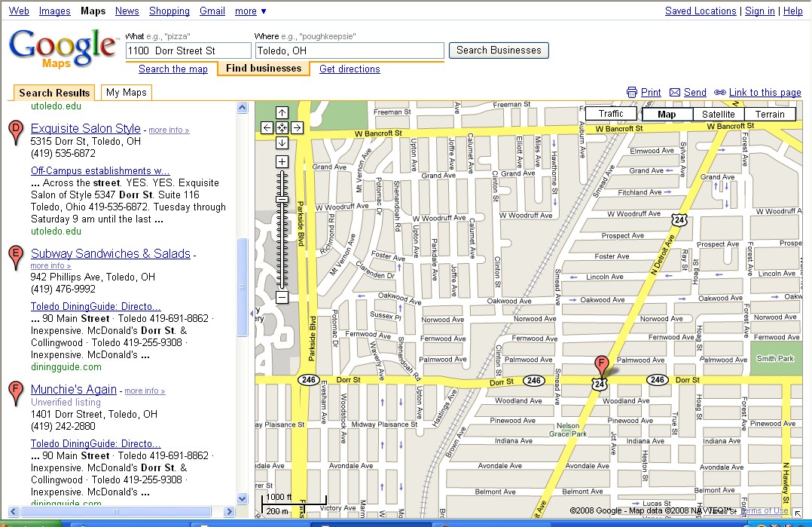Select the Get directions tab
The width and height of the screenshot is (812, 527).
pyautogui.click(x=350, y=69)
